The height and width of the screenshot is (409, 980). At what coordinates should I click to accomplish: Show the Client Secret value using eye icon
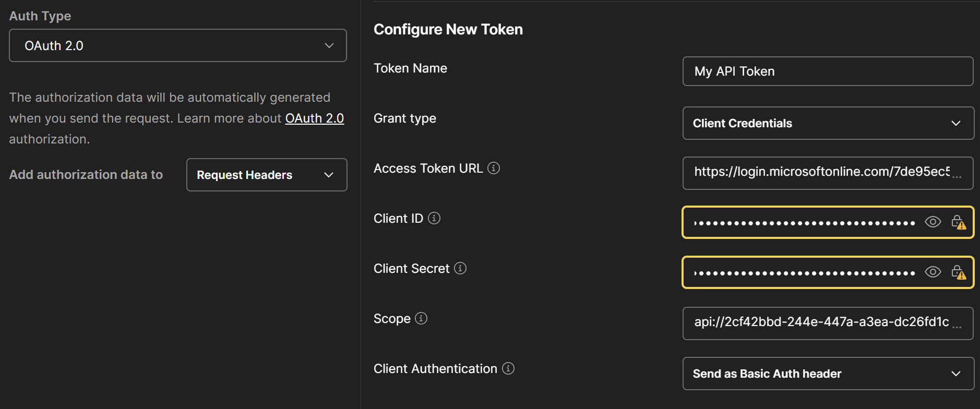(x=933, y=272)
